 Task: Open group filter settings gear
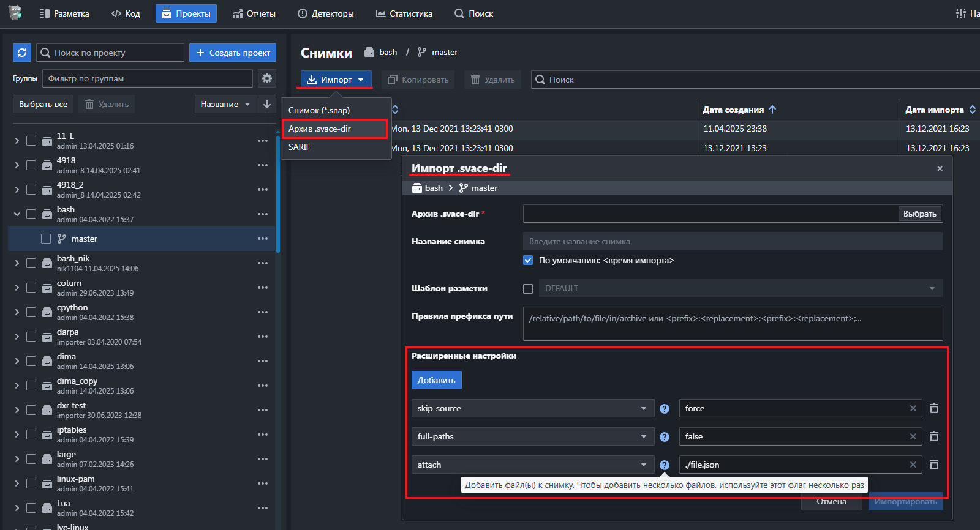pos(267,78)
